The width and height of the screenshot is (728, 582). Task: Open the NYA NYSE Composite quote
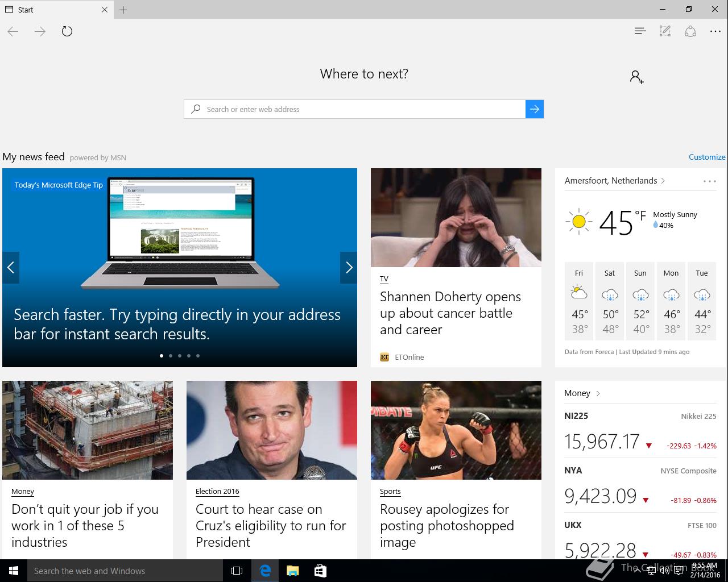640,486
